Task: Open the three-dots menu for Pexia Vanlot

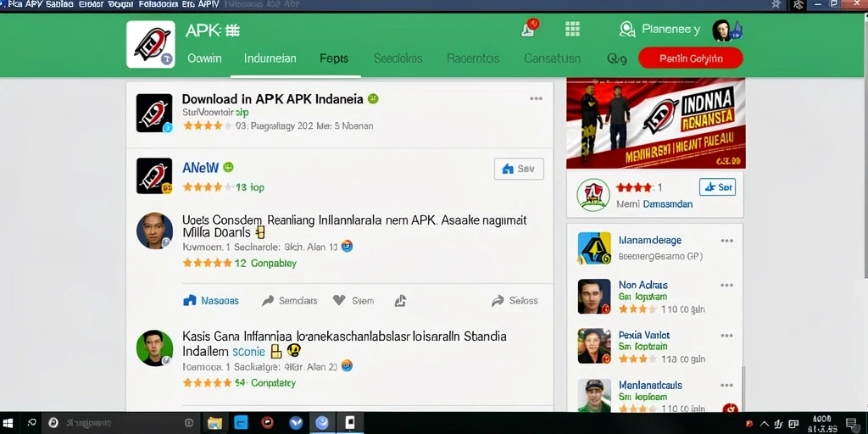Action: click(726, 336)
